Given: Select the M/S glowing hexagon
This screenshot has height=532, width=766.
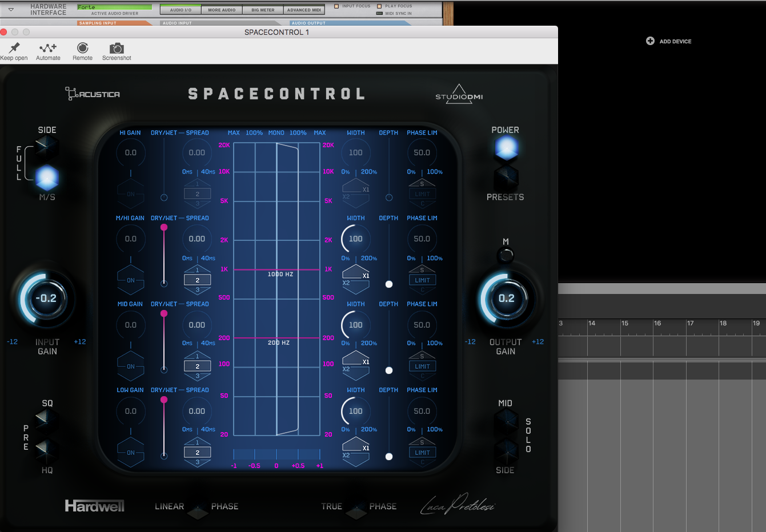Looking at the screenshot, I should (47, 178).
